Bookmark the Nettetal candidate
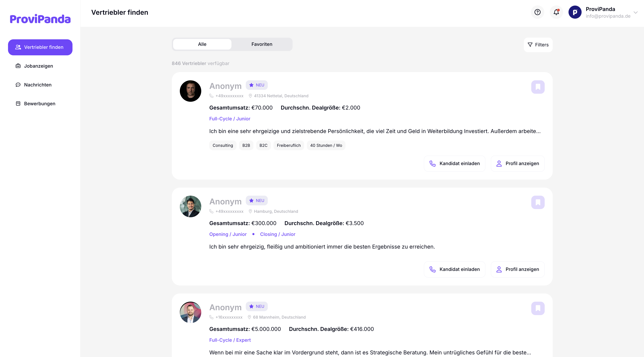644x357 pixels. point(538,87)
